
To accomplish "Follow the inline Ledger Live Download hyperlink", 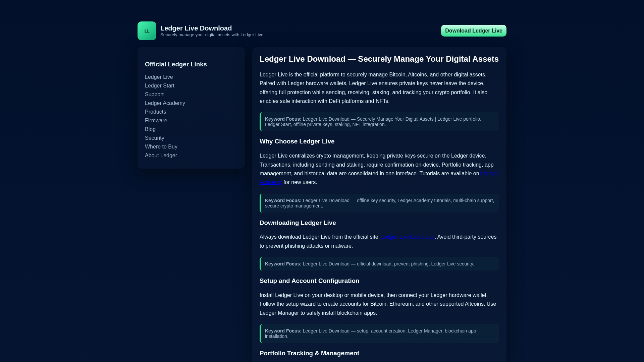I will (408, 237).
